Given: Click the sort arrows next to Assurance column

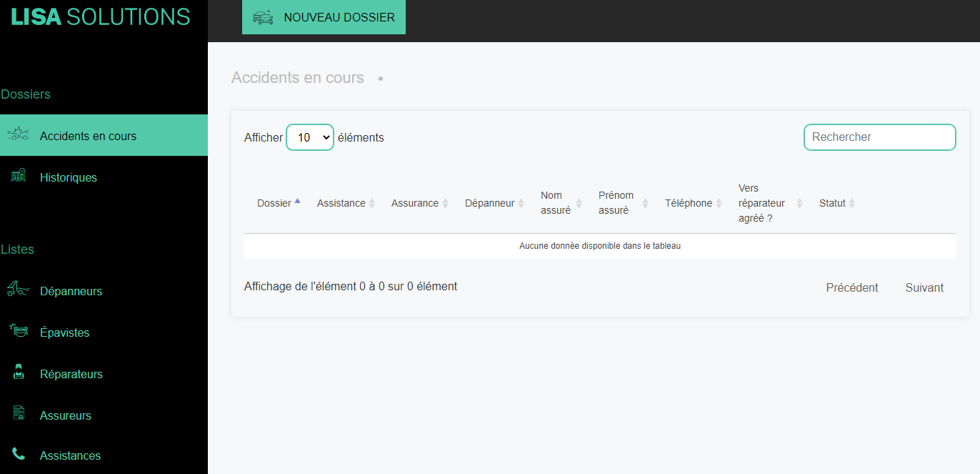Looking at the screenshot, I should [445, 204].
